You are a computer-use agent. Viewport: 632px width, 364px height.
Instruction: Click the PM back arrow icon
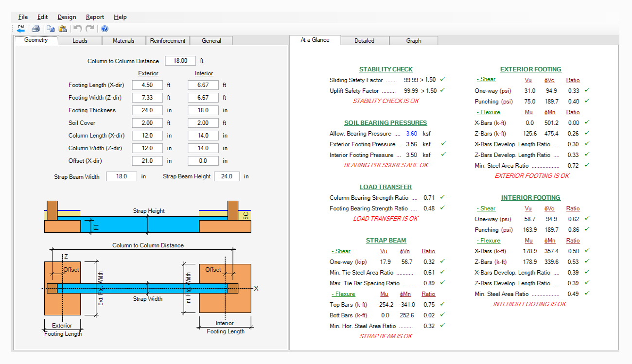(x=20, y=29)
